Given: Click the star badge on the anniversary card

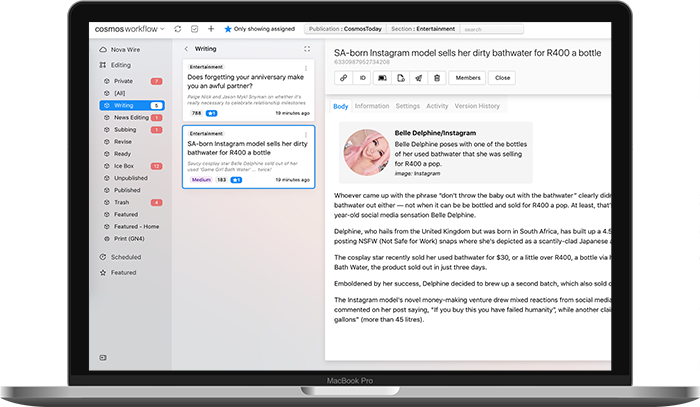Looking at the screenshot, I should coord(212,113).
